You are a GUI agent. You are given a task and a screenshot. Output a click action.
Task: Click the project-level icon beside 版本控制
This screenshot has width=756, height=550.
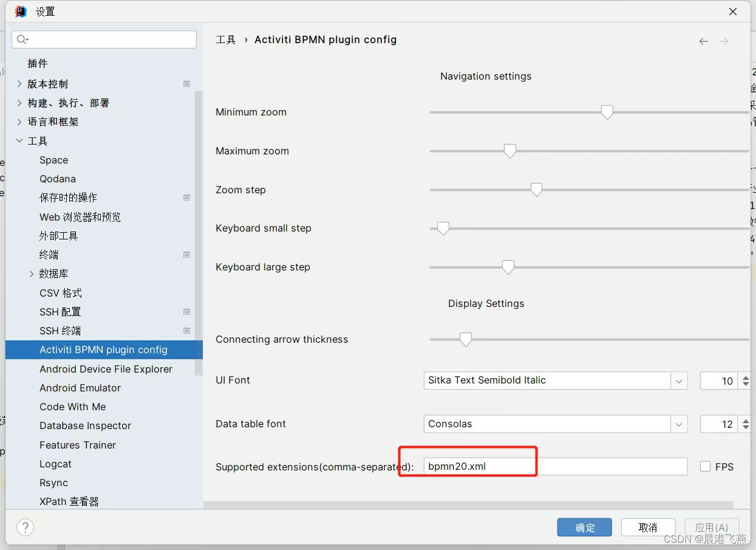coord(187,84)
